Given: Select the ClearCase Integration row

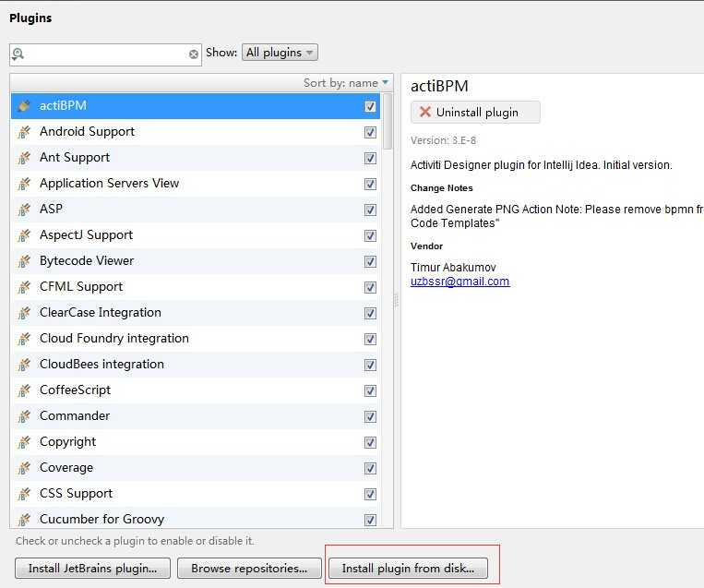Looking at the screenshot, I should pos(196,313).
